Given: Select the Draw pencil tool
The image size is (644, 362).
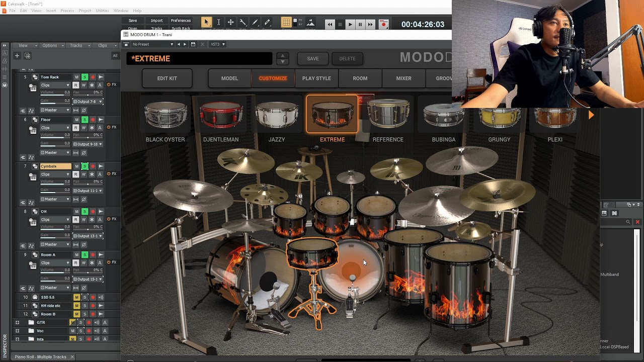Looking at the screenshot, I should coord(255,22).
